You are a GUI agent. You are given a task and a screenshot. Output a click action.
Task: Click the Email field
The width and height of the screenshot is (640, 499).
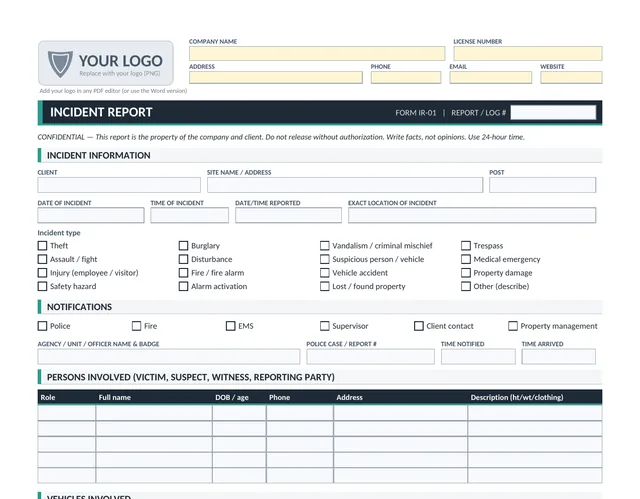pos(491,78)
